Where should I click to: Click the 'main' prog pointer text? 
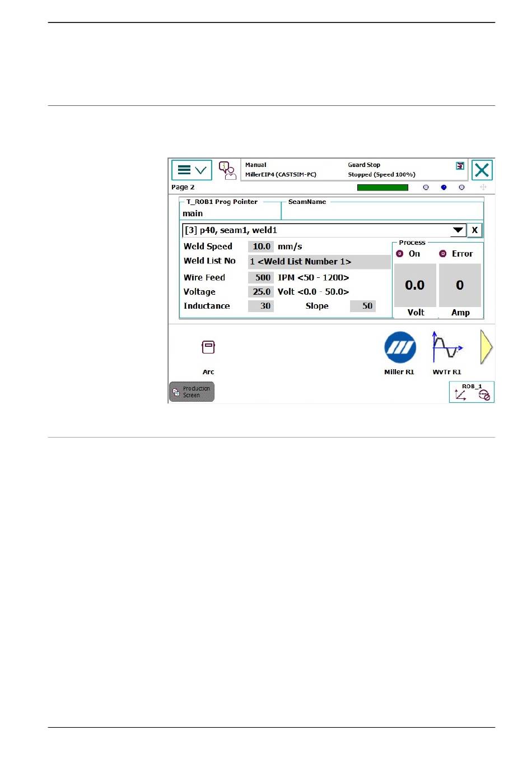pos(193,213)
